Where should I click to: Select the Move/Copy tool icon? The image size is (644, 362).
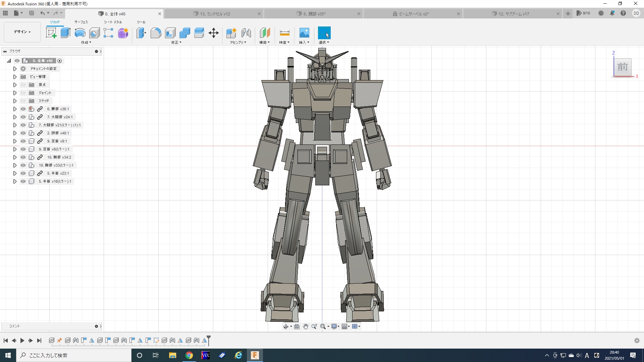214,33
